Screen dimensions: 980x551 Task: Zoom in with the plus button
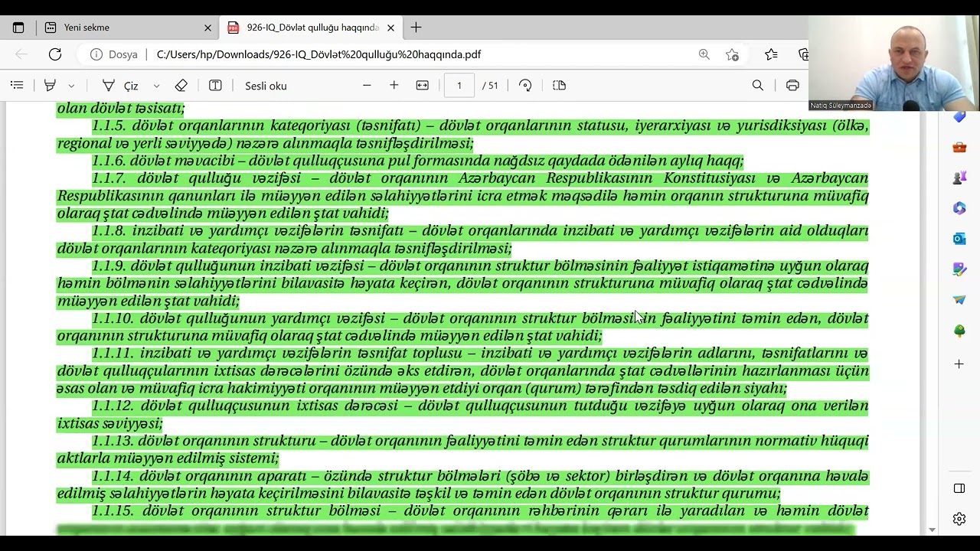(394, 86)
